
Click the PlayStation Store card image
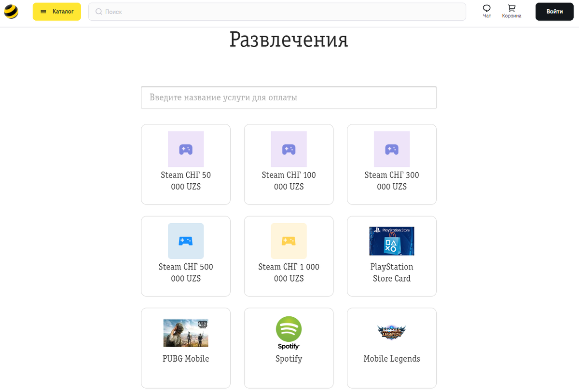392,241
